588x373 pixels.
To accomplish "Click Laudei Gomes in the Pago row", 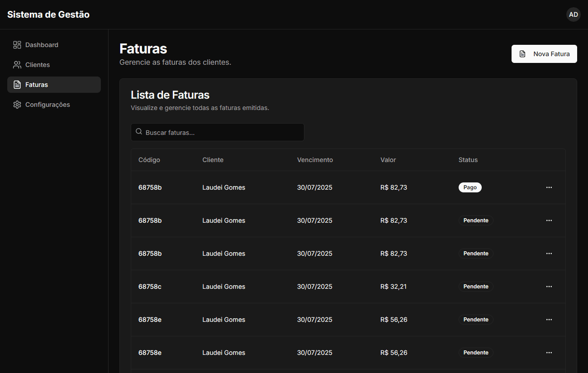I will [x=224, y=187].
